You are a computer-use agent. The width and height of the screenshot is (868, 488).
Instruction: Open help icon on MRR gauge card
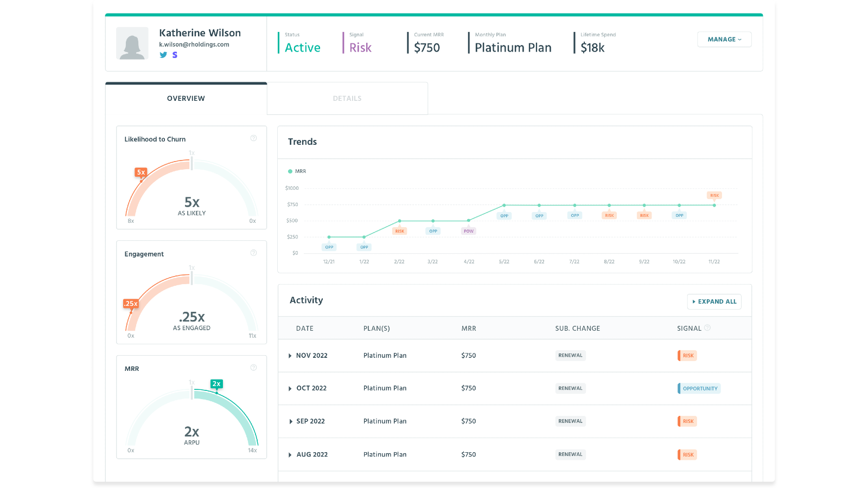[x=253, y=368]
